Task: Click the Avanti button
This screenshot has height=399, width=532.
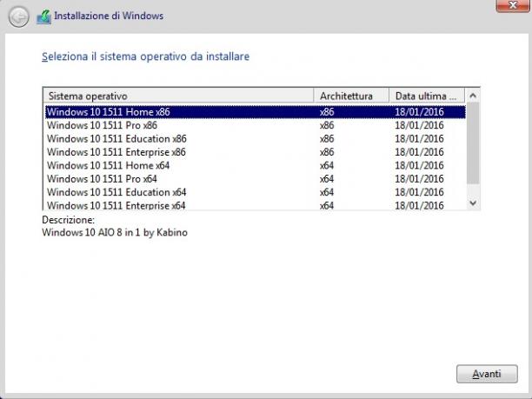Action: 487,374
